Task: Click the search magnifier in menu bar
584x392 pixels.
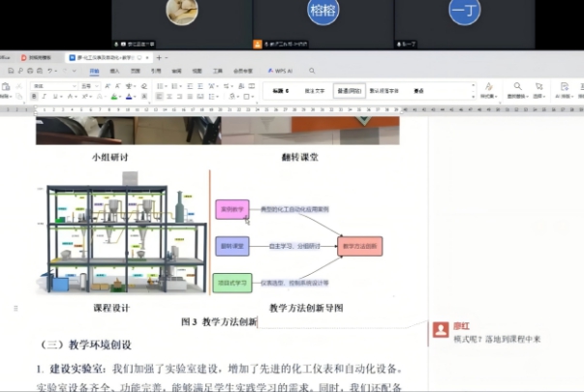Action: pyautogui.click(x=312, y=71)
